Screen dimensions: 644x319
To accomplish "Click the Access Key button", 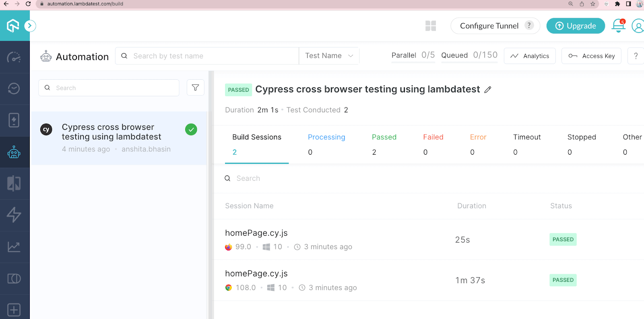I will tap(591, 56).
